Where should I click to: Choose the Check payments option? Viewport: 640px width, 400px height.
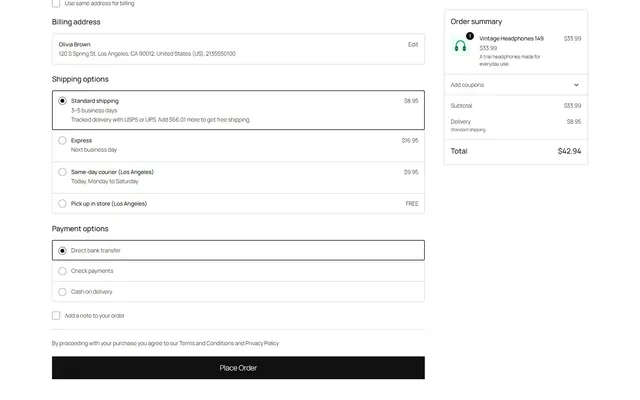[x=62, y=271]
